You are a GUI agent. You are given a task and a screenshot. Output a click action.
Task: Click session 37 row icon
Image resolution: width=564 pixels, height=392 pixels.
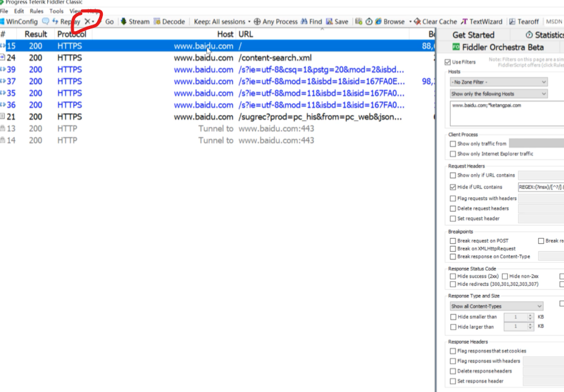(3, 82)
